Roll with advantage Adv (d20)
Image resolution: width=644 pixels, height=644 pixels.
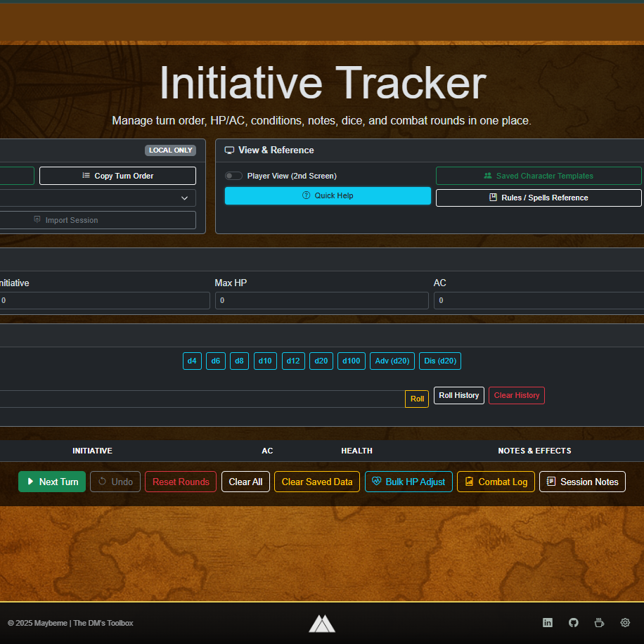click(x=392, y=361)
